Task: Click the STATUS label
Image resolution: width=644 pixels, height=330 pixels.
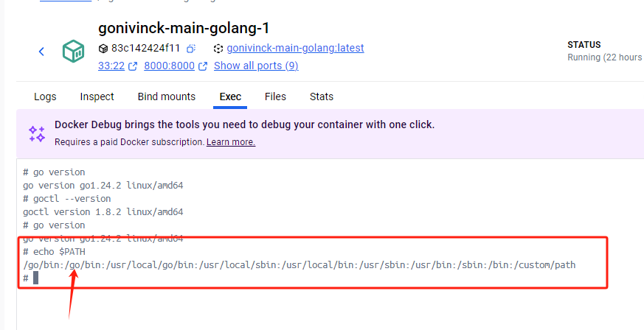Action: (x=584, y=45)
